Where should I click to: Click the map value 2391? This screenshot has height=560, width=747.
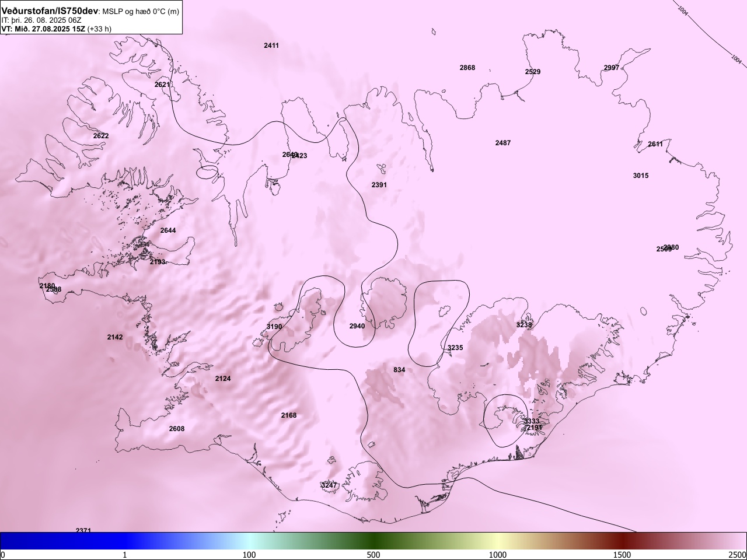click(x=379, y=185)
